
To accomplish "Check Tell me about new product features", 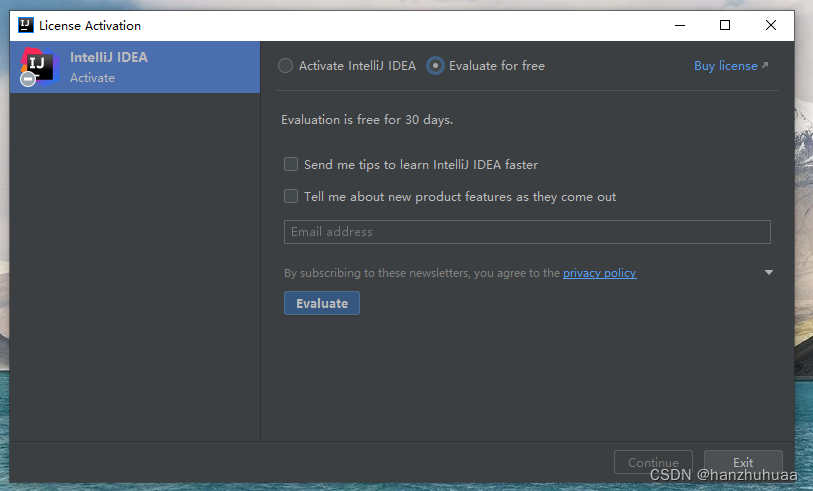I will [291, 196].
